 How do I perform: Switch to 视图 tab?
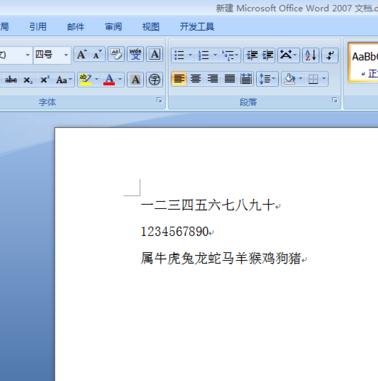click(x=151, y=26)
